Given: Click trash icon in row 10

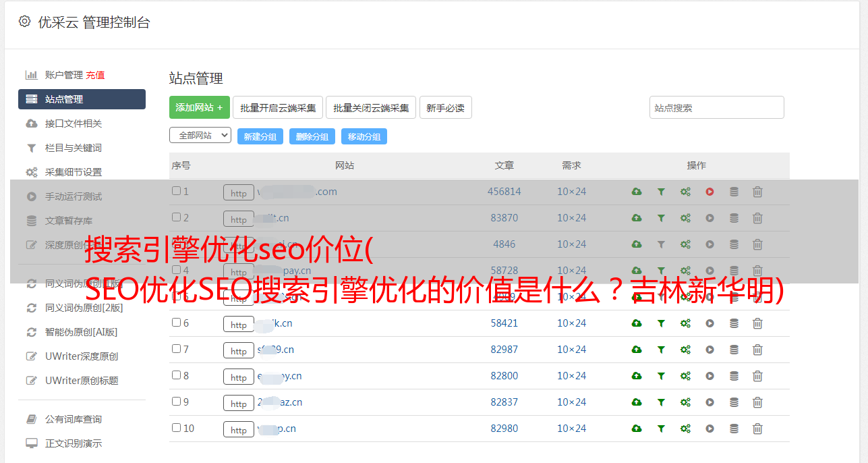Looking at the screenshot, I should tap(757, 429).
